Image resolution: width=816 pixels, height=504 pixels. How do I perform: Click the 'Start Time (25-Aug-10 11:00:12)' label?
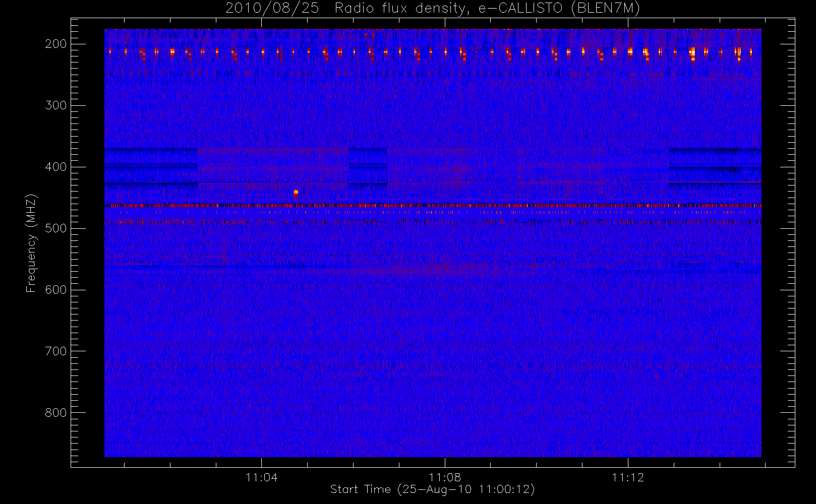click(432, 489)
